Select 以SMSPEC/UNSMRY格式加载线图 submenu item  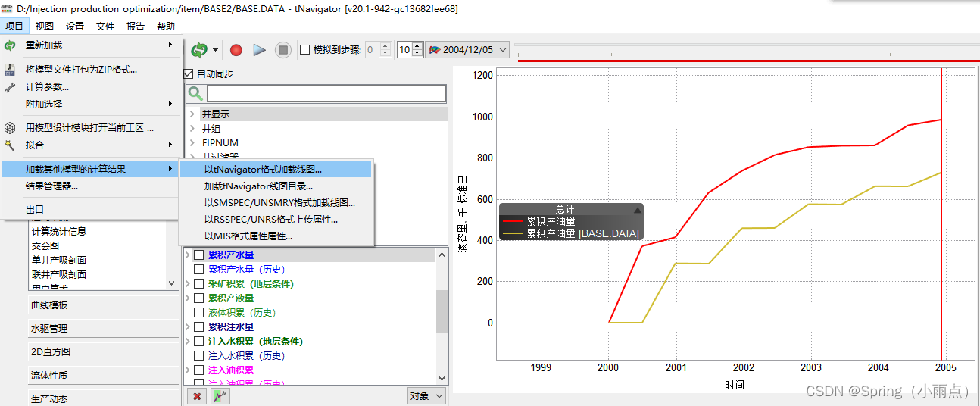pos(276,203)
